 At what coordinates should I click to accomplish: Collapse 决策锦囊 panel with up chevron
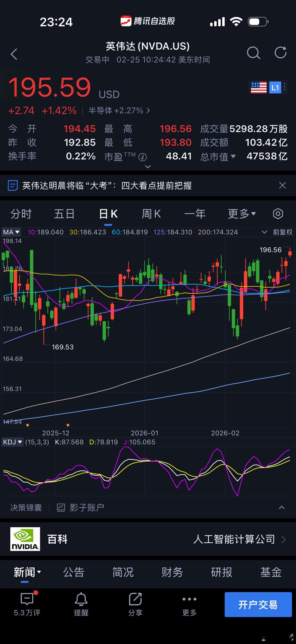(281, 507)
